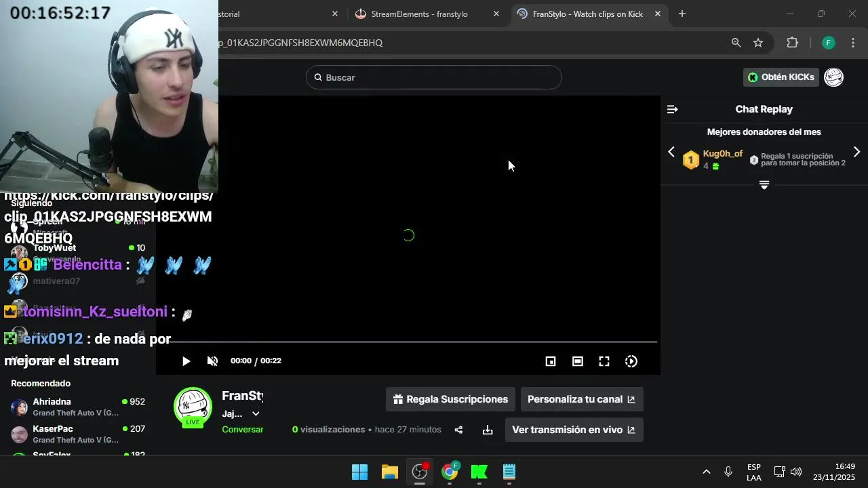This screenshot has height=488, width=868.
Task: Toggle theater mode in video player
Action: click(578, 361)
